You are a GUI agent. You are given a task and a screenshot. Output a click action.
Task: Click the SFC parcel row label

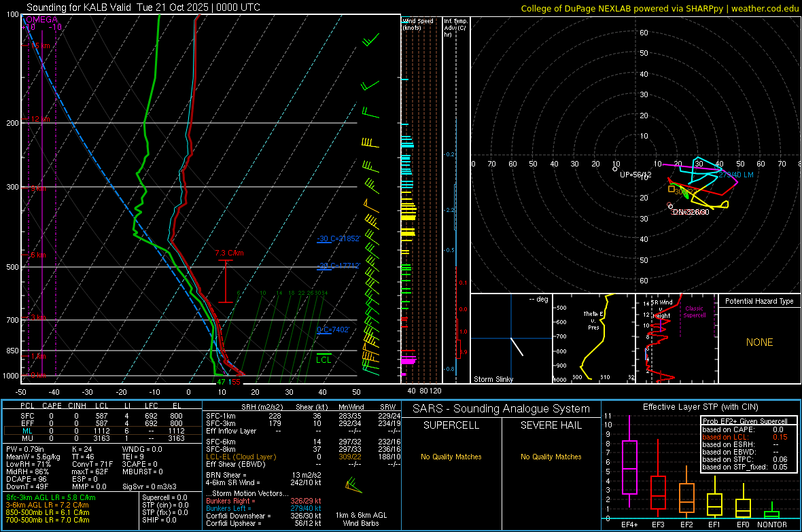(x=27, y=416)
